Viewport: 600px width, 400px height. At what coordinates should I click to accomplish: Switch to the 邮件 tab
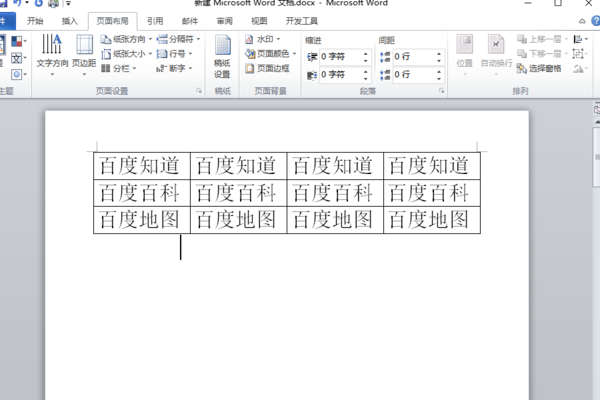[190, 21]
